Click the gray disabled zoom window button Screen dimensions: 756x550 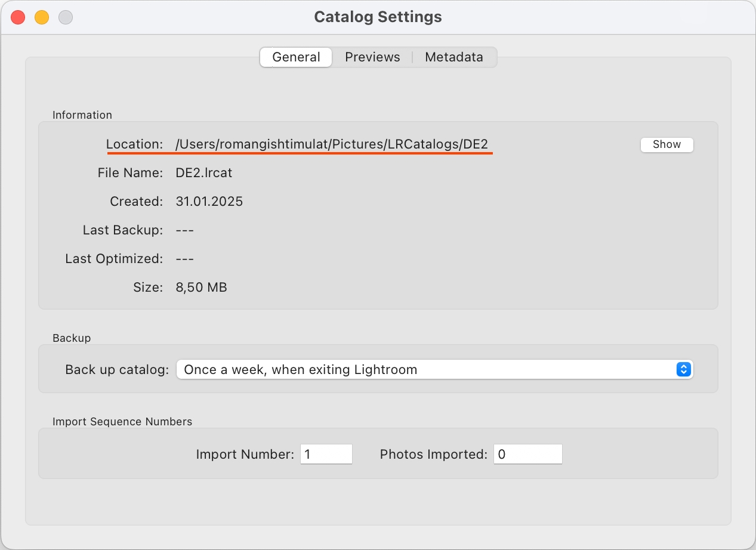coord(66,17)
